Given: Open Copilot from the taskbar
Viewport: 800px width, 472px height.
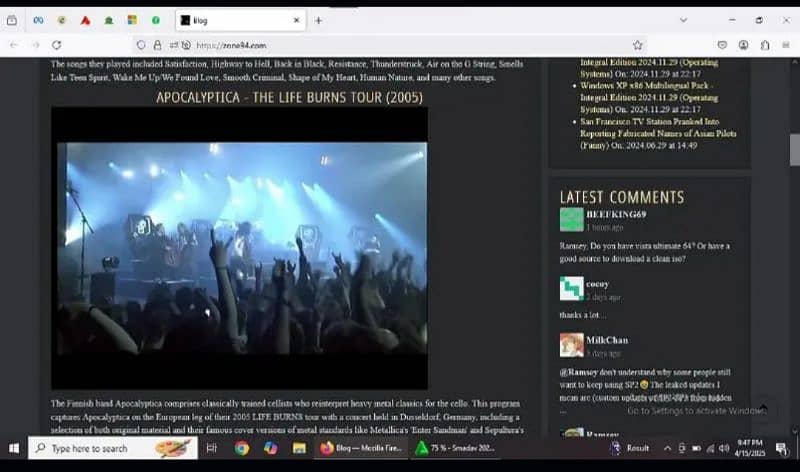Looking at the screenshot, I should pyautogui.click(x=270, y=448).
